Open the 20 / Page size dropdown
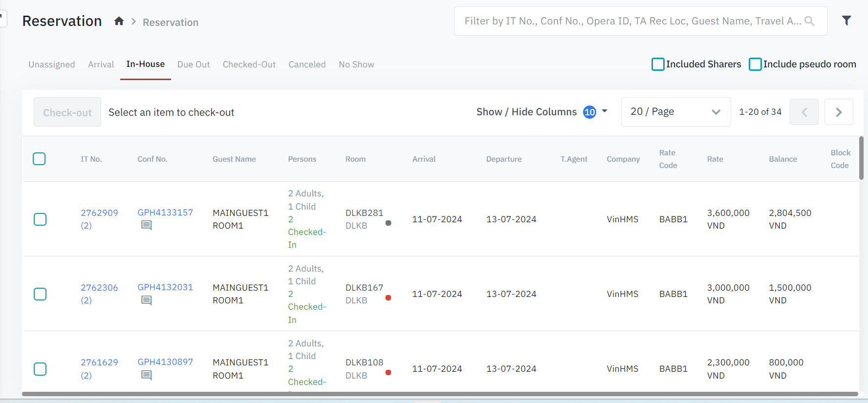The image size is (868, 403). coord(675,112)
